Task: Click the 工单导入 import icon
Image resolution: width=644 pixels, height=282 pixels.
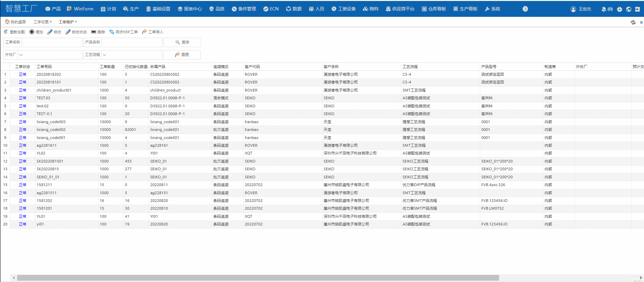Action: (144, 32)
